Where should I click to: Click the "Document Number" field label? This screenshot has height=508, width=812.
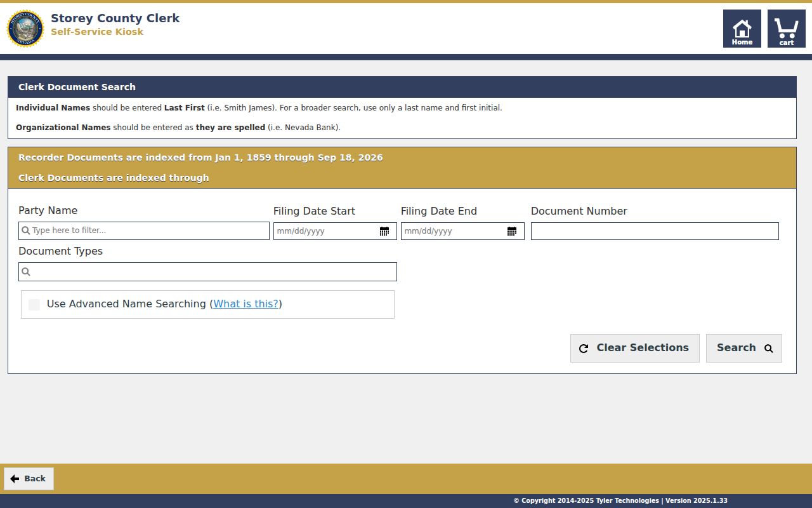coord(579,211)
